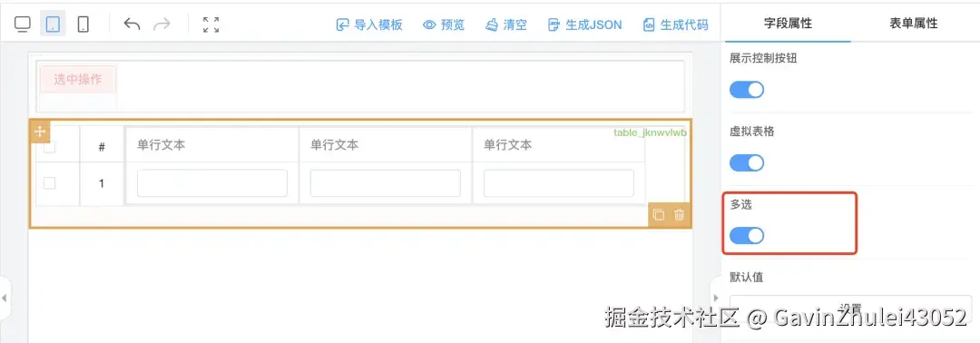Check row 1 checkbox
The width and height of the screenshot is (980, 343).
point(49,183)
